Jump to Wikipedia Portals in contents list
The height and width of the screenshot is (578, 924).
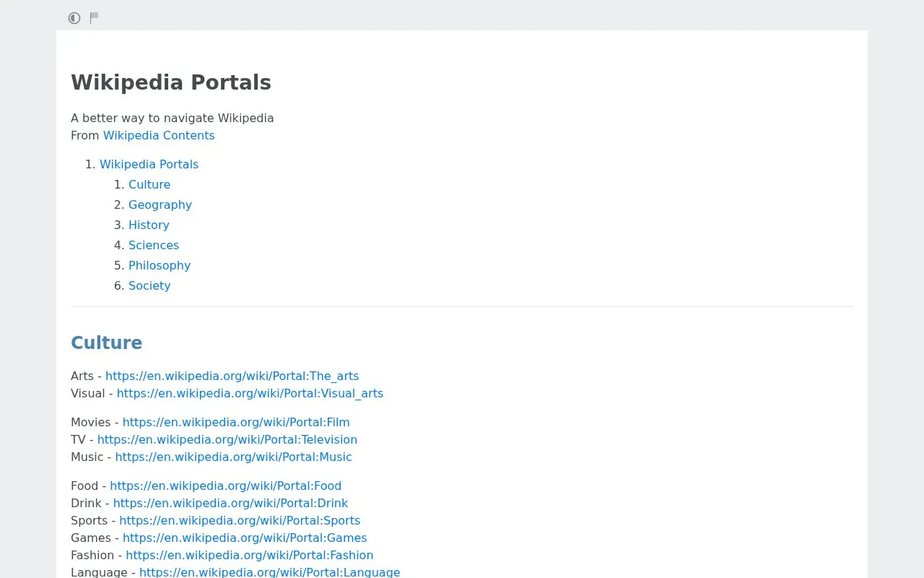click(x=149, y=164)
